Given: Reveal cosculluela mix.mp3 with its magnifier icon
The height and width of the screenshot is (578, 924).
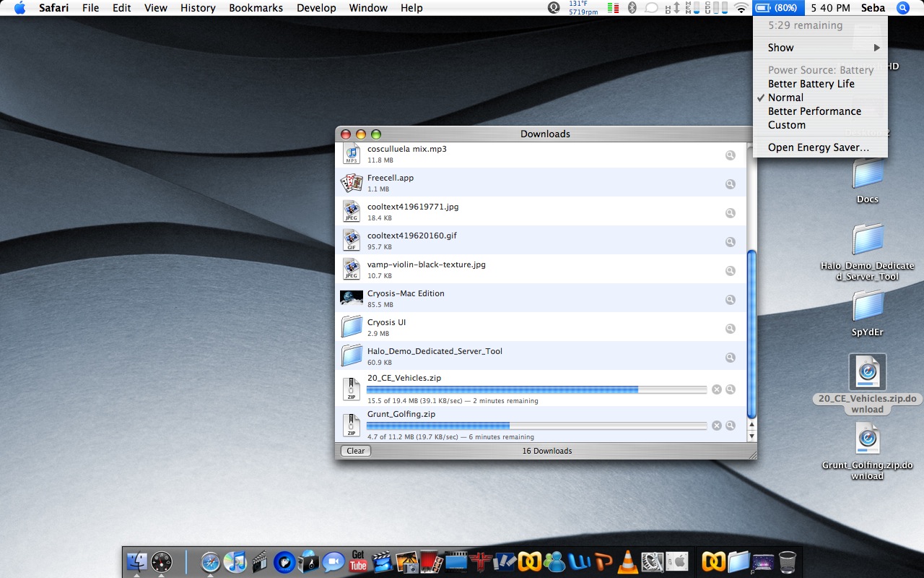Looking at the screenshot, I should pyautogui.click(x=731, y=155).
